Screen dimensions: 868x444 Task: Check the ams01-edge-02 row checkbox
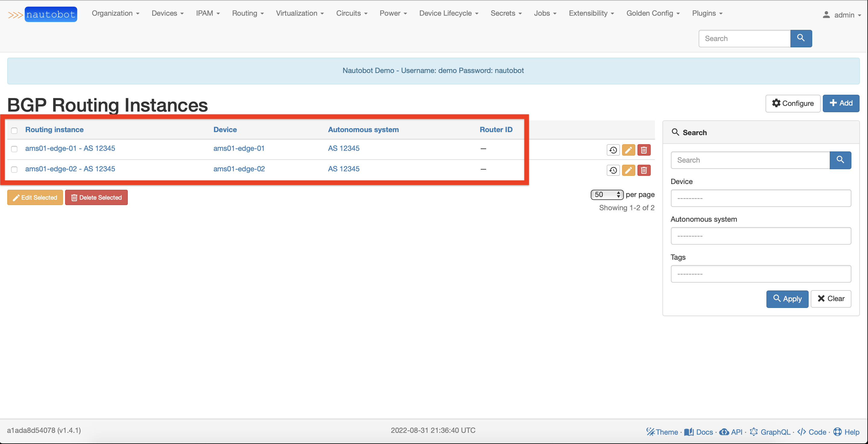(14, 170)
